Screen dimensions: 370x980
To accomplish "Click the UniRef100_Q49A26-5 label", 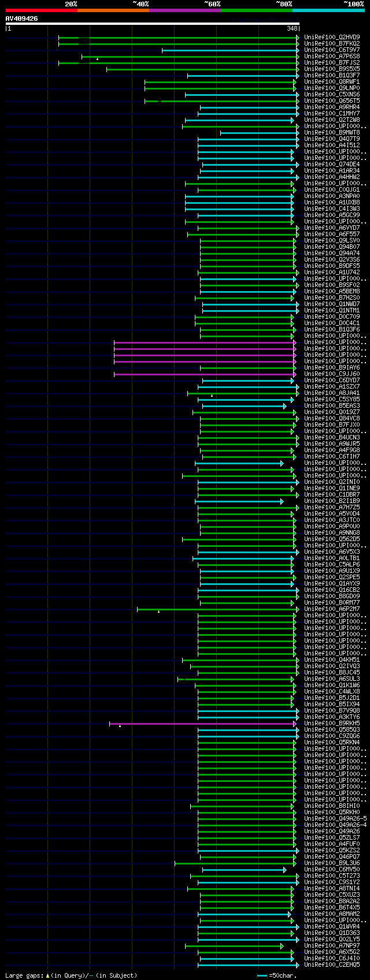I will point(335,819).
